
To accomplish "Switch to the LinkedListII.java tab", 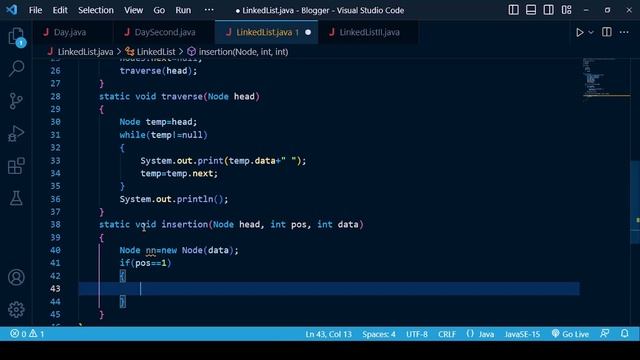I will pyautogui.click(x=369, y=32).
